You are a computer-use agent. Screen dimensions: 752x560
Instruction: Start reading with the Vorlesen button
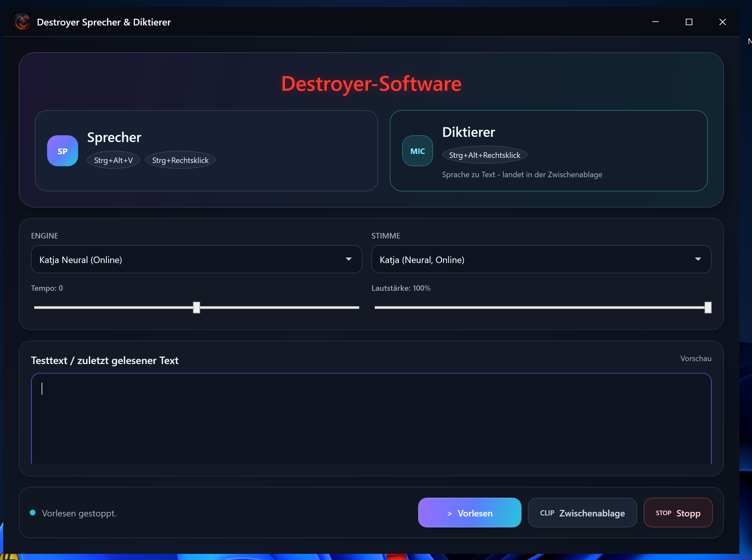469,513
